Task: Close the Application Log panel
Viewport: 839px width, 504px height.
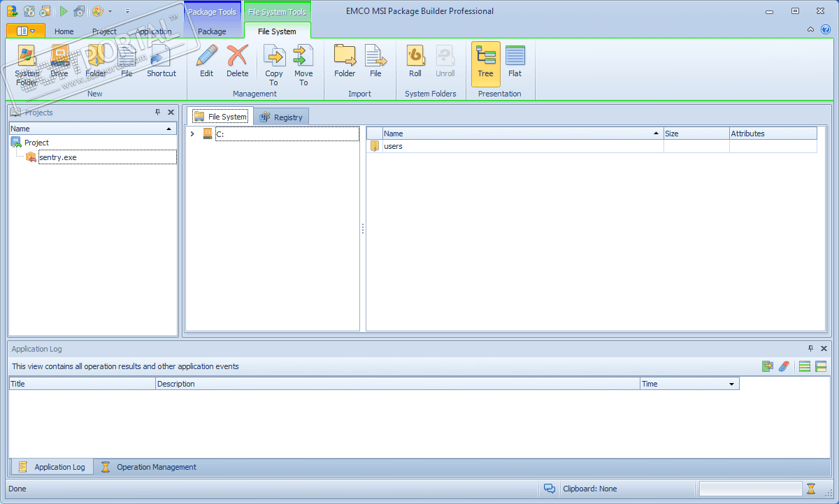Action: click(824, 349)
